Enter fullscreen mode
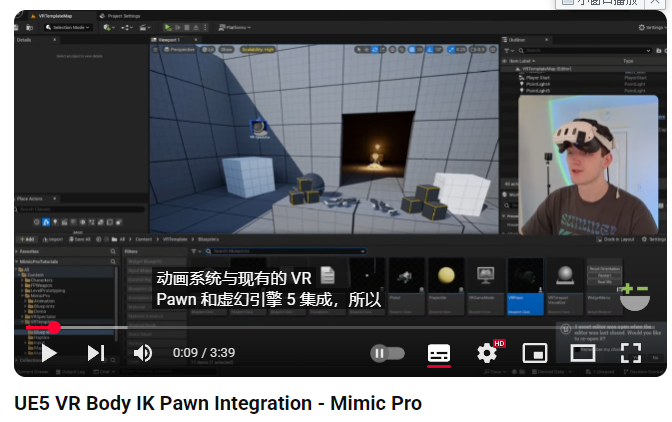This screenshot has height=422, width=672. (x=631, y=353)
